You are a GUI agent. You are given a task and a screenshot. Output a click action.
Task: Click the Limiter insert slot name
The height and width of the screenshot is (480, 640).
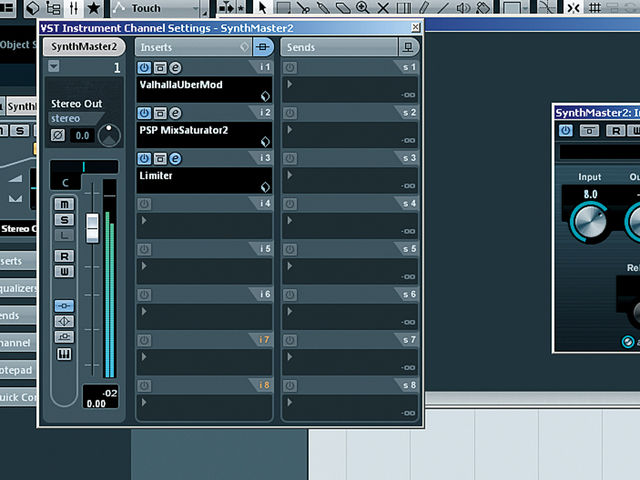pyautogui.click(x=156, y=176)
